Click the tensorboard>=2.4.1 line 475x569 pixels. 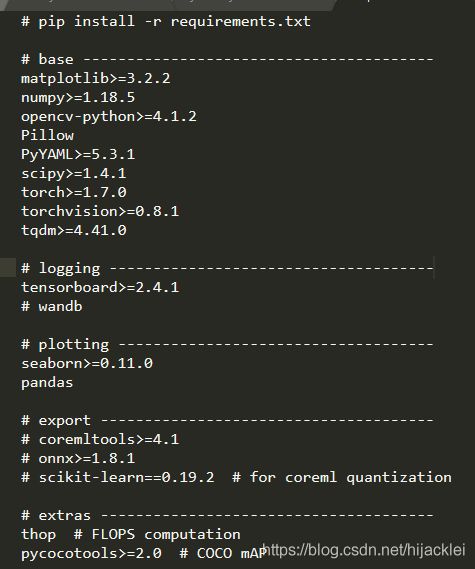[x=100, y=287]
